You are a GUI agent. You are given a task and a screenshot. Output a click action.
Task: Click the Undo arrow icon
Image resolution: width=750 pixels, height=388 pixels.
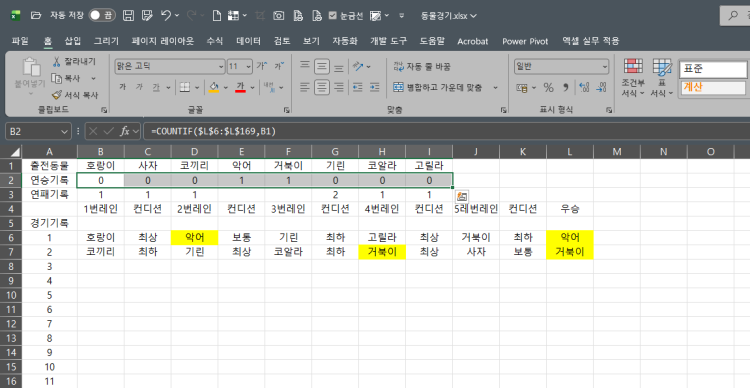point(166,16)
